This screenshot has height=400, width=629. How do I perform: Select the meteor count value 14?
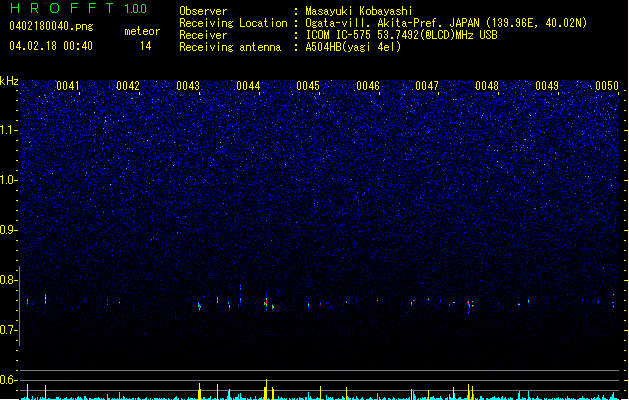click(x=146, y=46)
